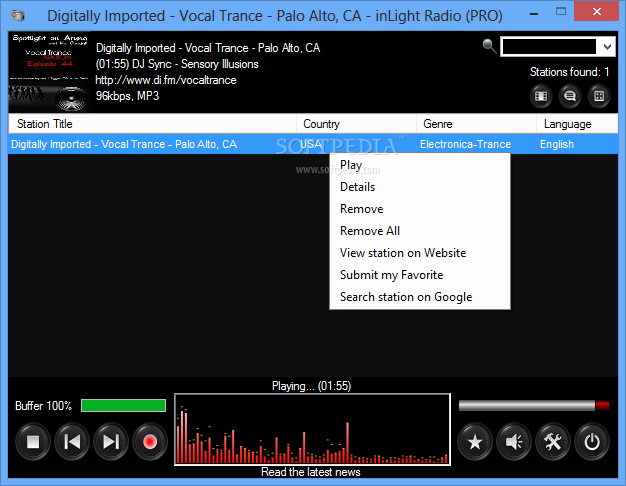626x486 pixels.
Task: Click the speech bubble chat icon
Action: click(x=570, y=96)
